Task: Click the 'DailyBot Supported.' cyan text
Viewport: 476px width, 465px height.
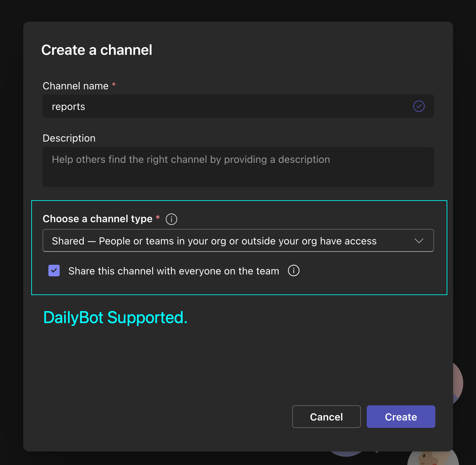Action: click(x=115, y=318)
